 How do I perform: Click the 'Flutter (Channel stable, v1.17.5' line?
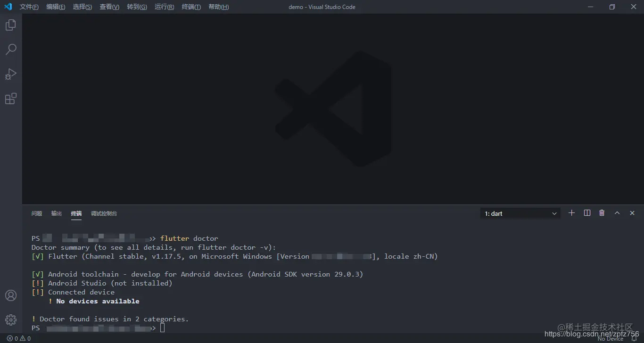(235, 256)
